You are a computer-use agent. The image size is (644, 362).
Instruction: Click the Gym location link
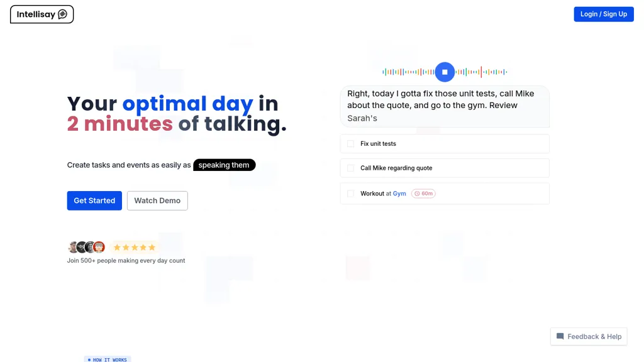(x=399, y=194)
